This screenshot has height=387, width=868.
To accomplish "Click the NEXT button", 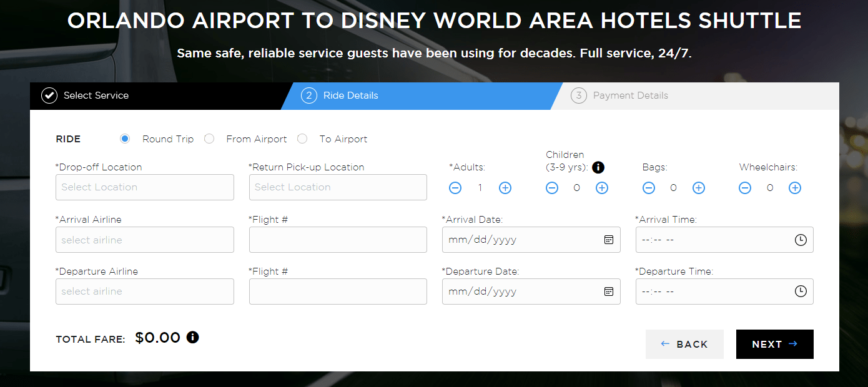I will pyautogui.click(x=774, y=344).
